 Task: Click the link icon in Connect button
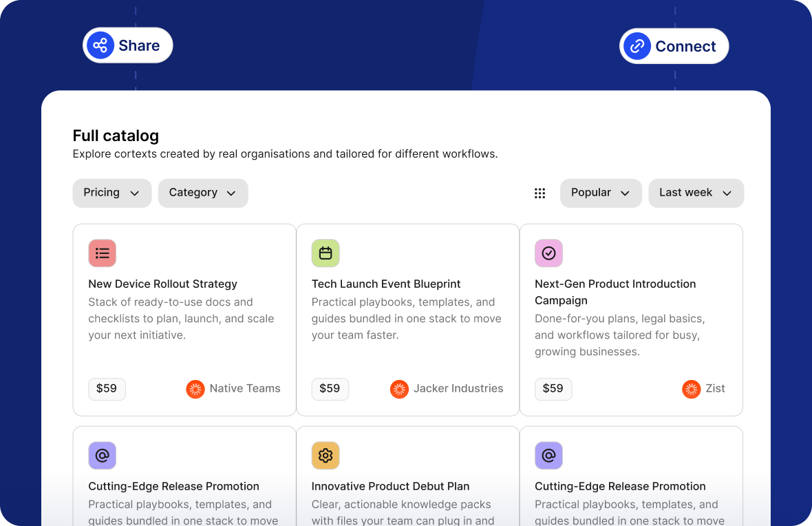coord(637,46)
